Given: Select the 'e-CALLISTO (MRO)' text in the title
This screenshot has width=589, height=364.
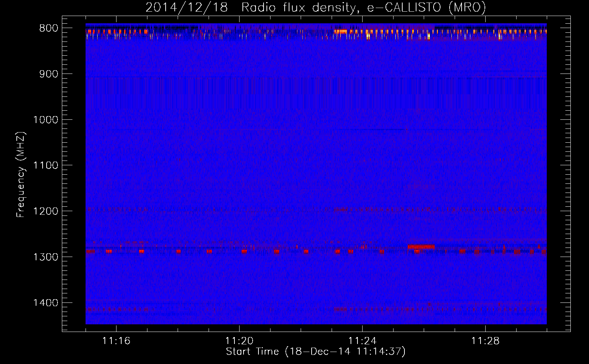Looking at the screenshot, I should 426,7.
